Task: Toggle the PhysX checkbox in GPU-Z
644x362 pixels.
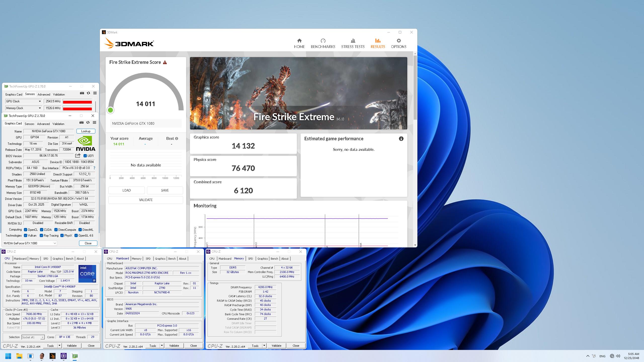Action: click(x=62, y=236)
